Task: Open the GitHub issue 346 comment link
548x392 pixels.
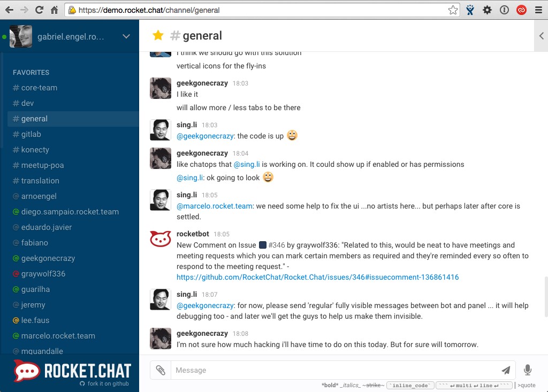Action: pos(317,277)
